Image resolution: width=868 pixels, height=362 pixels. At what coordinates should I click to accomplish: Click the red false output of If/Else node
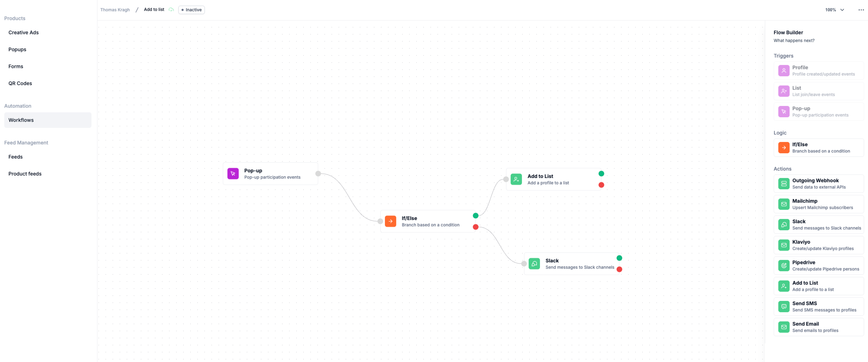475,227
